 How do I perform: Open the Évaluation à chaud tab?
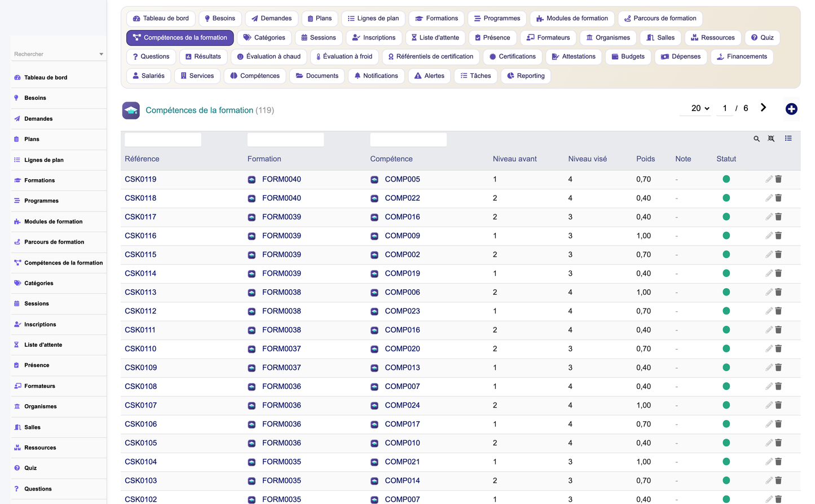pyautogui.click(x=268, y=57)
